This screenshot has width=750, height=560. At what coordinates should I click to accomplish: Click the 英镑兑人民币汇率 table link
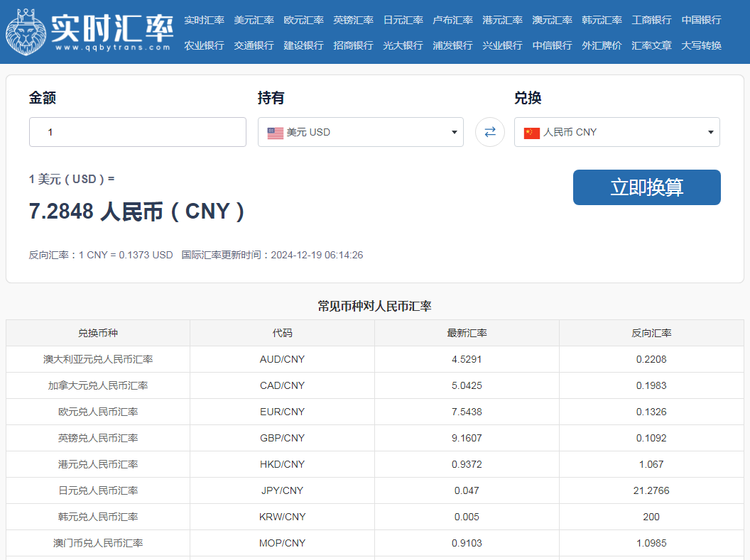(97, 438)
